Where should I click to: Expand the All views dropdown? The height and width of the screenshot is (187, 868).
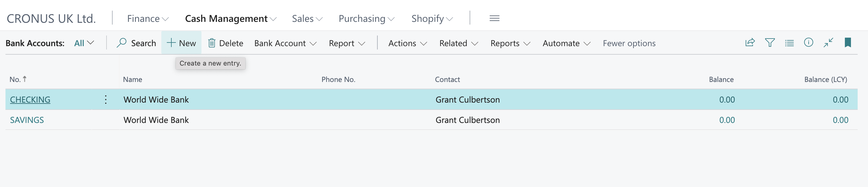84,43
